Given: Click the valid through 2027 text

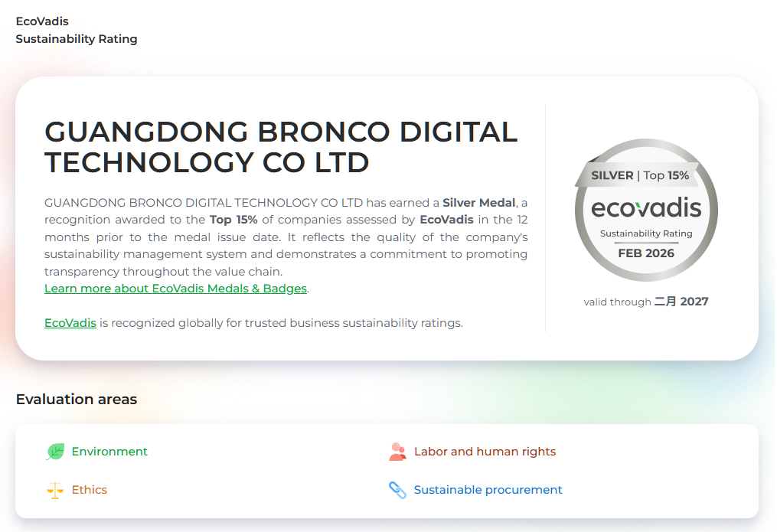Looking at the screenshot, I should (645, 302).
